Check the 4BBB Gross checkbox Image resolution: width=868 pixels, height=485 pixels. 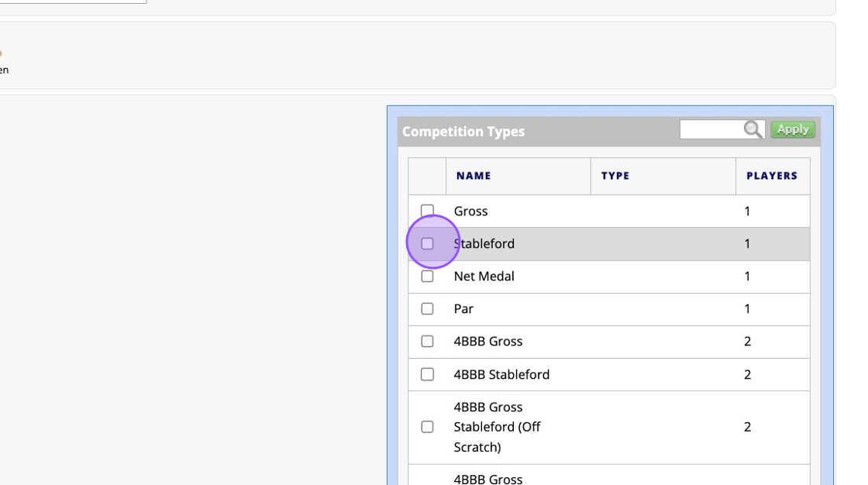427,341
